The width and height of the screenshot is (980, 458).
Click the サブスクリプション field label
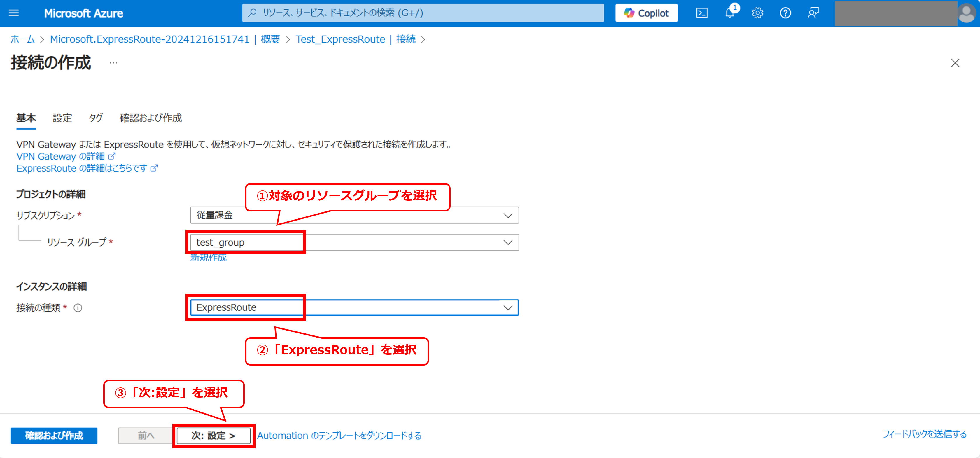click(46, 215)
